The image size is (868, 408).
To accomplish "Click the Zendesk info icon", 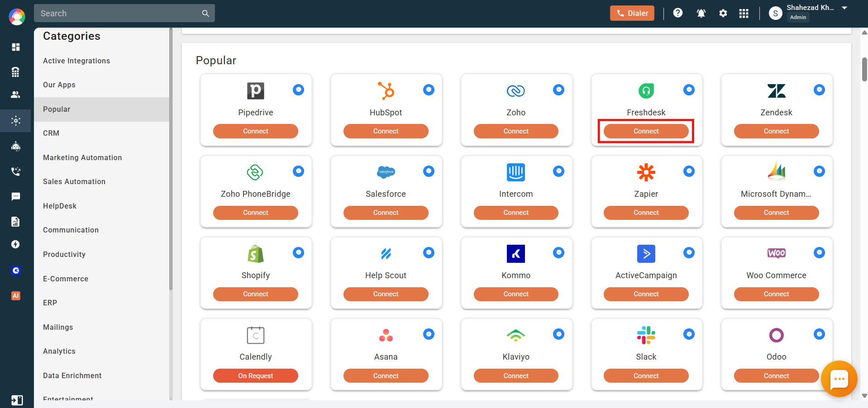I will (x=820, y=90).
